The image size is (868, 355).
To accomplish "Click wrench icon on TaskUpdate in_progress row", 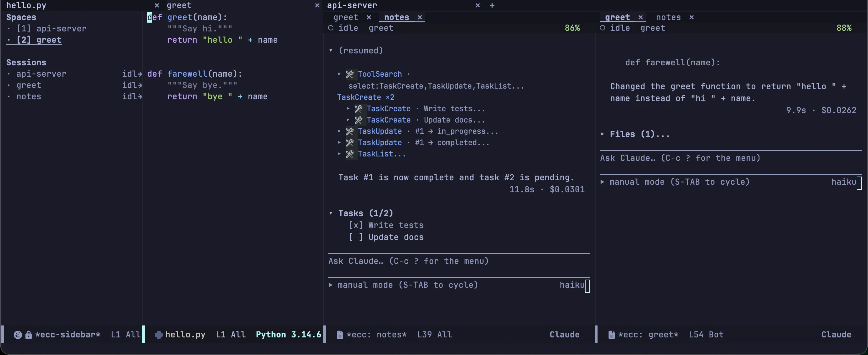I will point(350,131).
